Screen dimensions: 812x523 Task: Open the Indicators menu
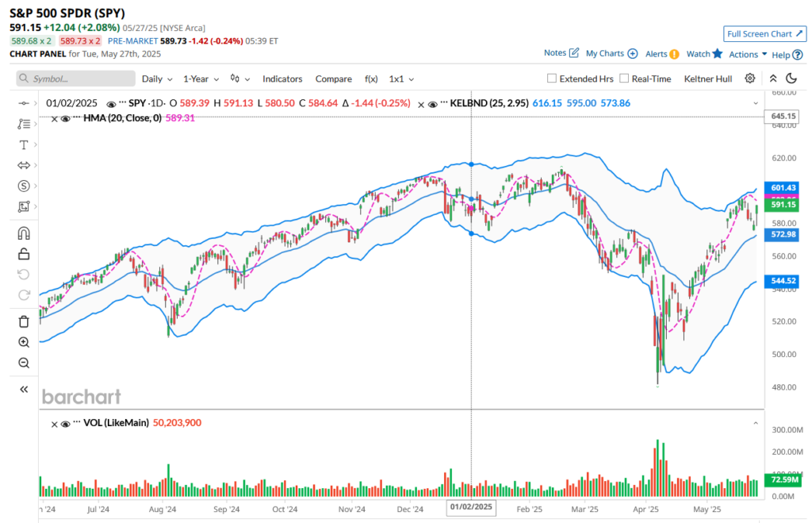[x=282, y=79]
